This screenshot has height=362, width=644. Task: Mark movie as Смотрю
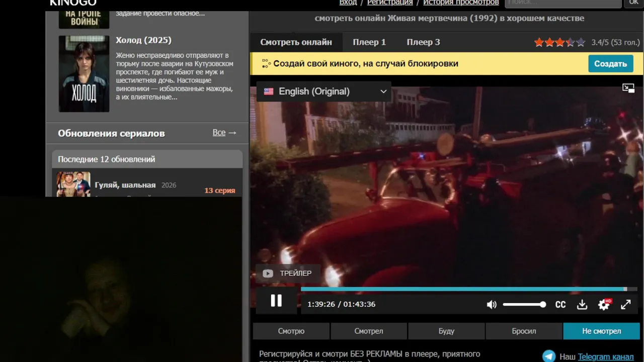[x=291, y=331]
